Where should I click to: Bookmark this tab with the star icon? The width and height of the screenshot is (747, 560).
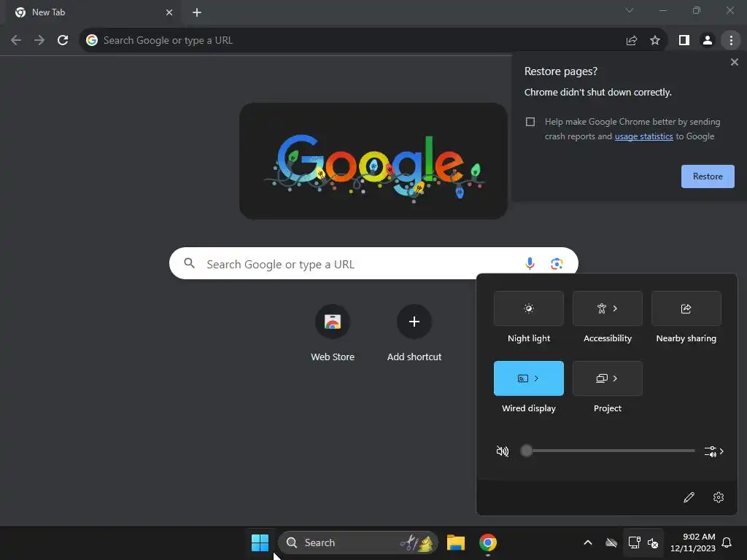pos(655,41)
